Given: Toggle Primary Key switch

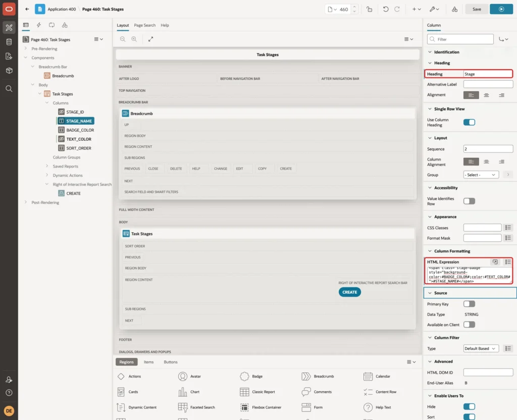Looking at the screenshot, I should (469, 304).
